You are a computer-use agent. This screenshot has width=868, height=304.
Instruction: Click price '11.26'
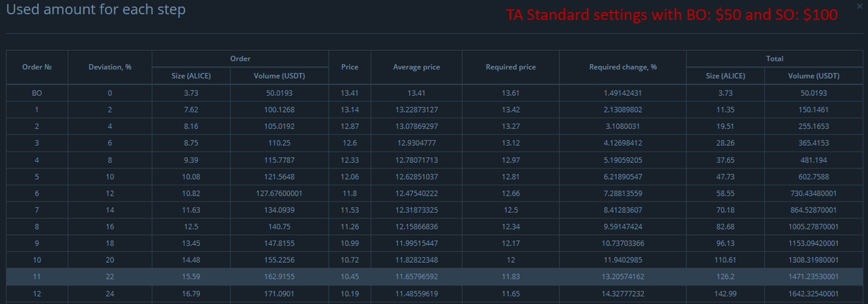pyautogui.click(x=350, y=226)
